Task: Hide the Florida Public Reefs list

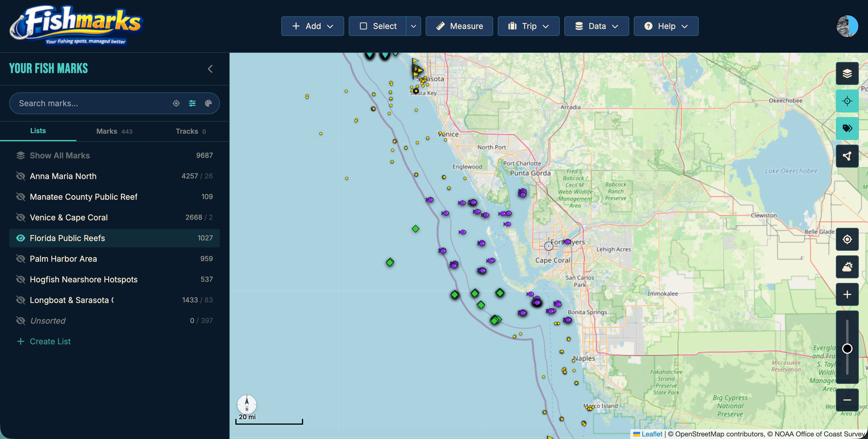Action: pos(21,238)
